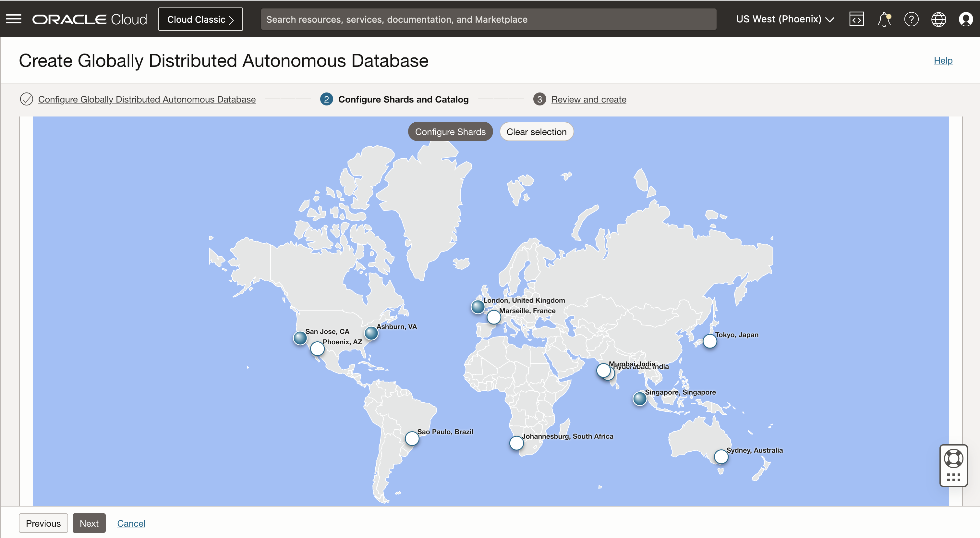Open the Cloud Shell developer tools icon
The width and height of the screenshot is (980, 538).
[857, 19]
